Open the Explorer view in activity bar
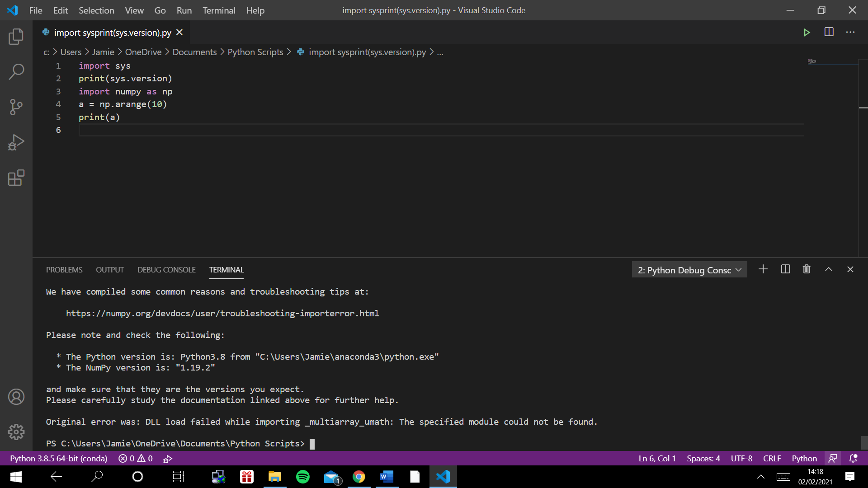The image size is (868, 488). click(16, 37)
